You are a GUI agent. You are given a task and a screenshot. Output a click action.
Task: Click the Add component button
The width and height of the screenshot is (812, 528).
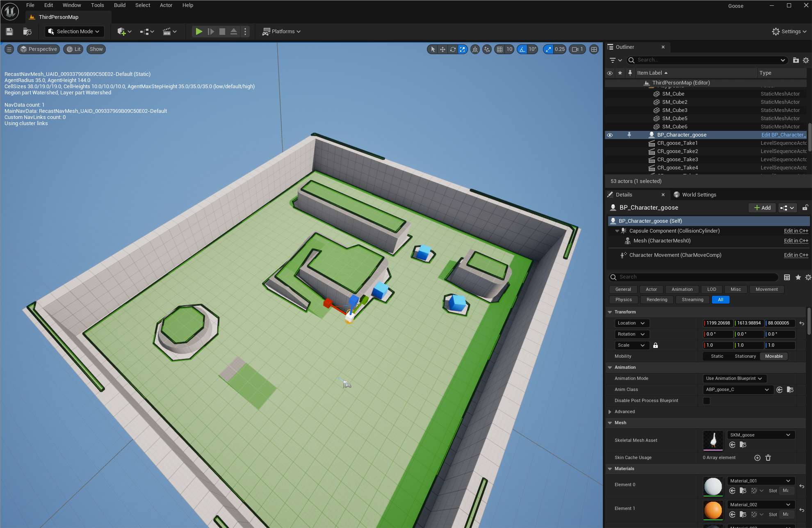pyautogui.click(x=762, y=208)
